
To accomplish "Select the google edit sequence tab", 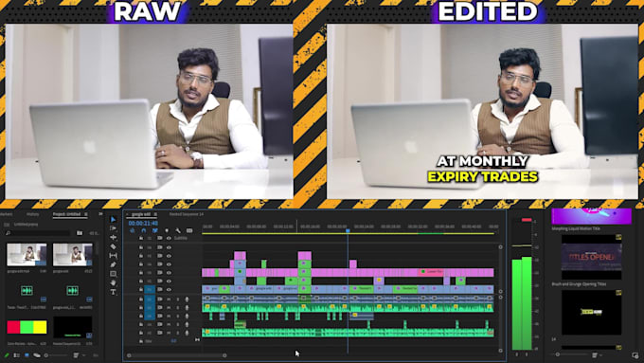I will pos(141,214).
